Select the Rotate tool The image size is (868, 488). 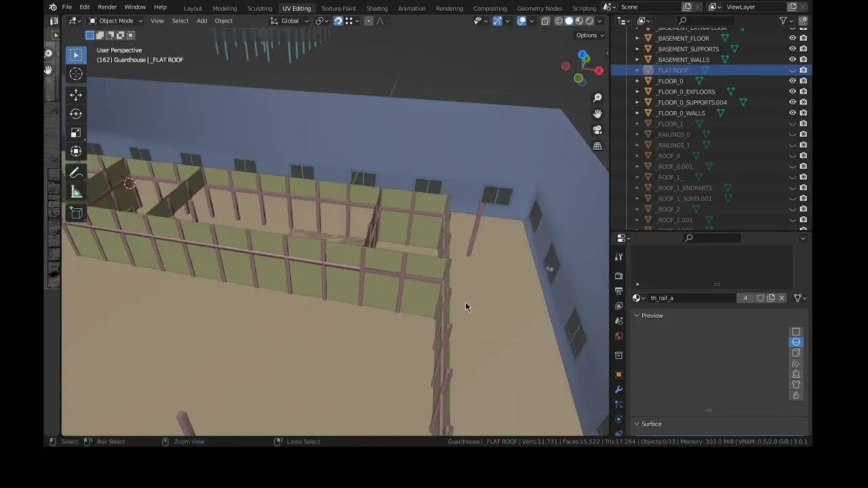76,114
